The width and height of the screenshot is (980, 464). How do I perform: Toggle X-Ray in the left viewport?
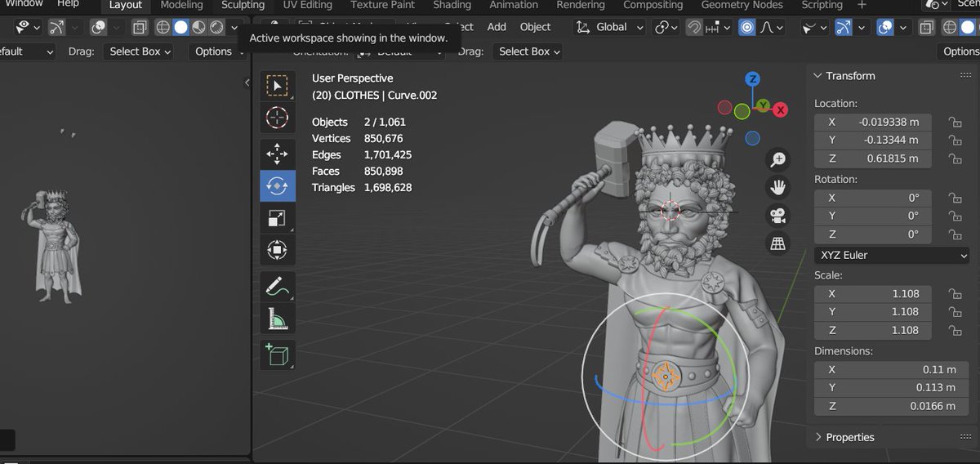[140, 27]
